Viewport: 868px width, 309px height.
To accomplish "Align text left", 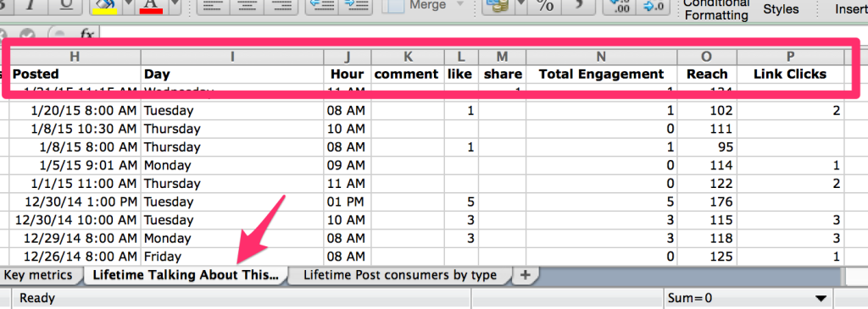I will (x=214, y=7).
